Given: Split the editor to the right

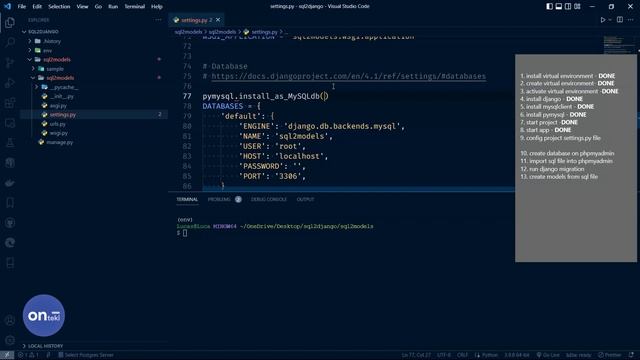Looking at the screenshot, I should pos(620,20).
